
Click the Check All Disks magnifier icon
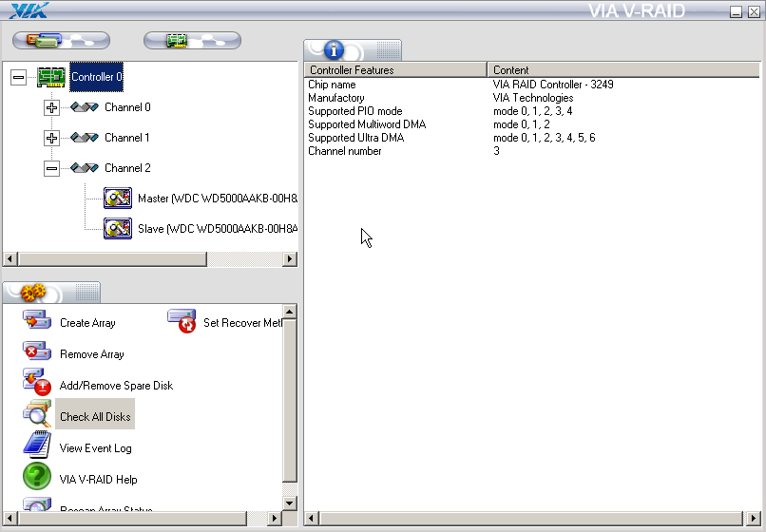(x=37, y=413)
